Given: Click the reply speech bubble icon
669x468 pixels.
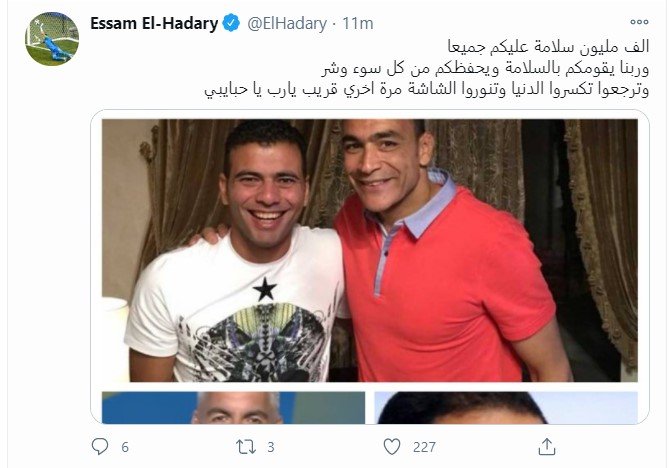Looking at the screenshot, I should pyautogui.click(x=100, y=447).
